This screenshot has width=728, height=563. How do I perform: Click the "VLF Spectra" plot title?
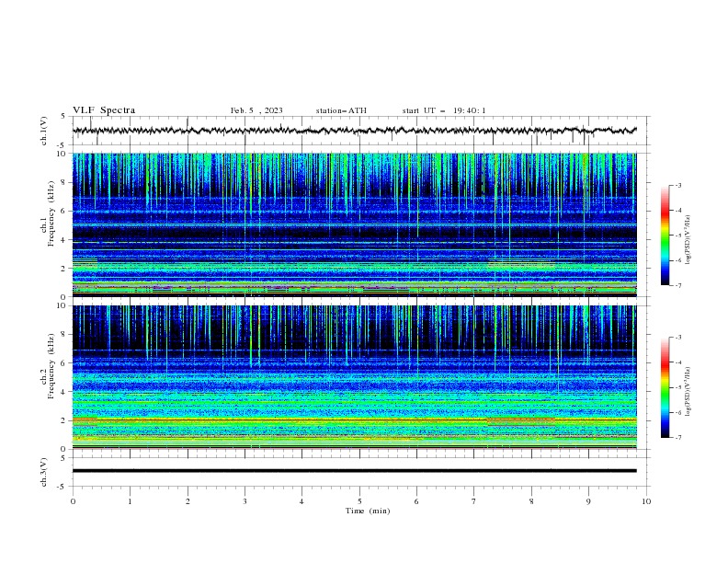click(104, 110)
